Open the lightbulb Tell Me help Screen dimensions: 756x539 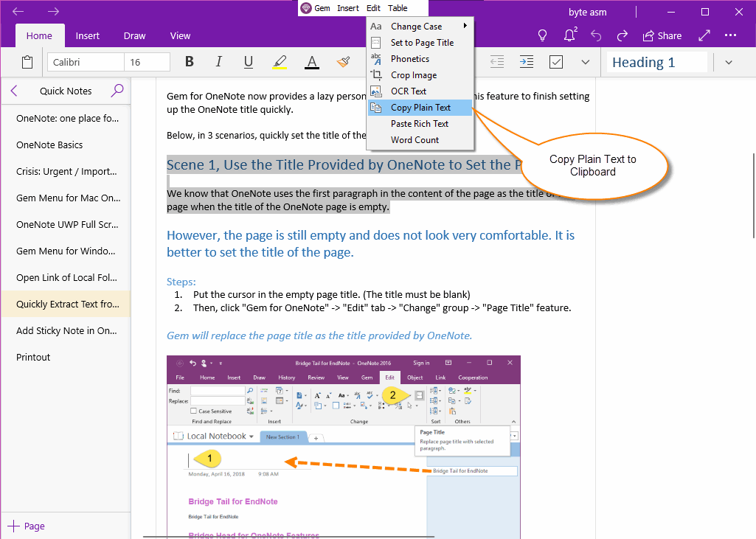tap(542, 35)
